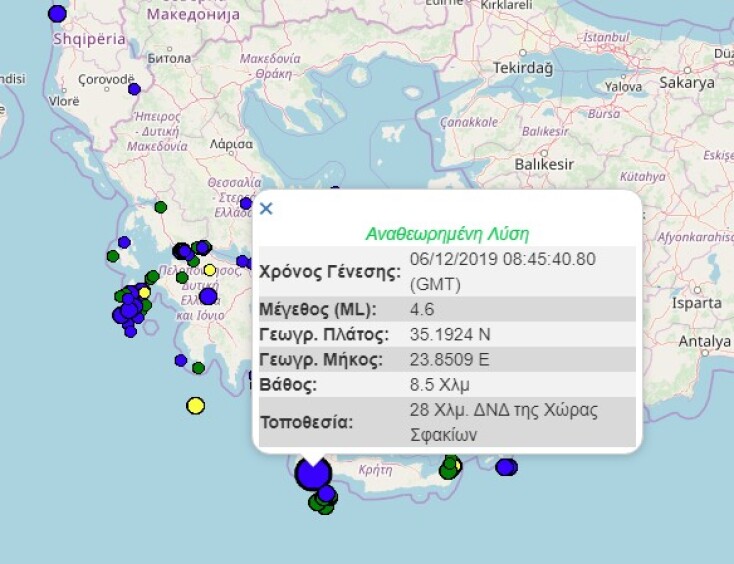
Task: Click the green marker cluster on eastern Crete
Action: point(452,466)
